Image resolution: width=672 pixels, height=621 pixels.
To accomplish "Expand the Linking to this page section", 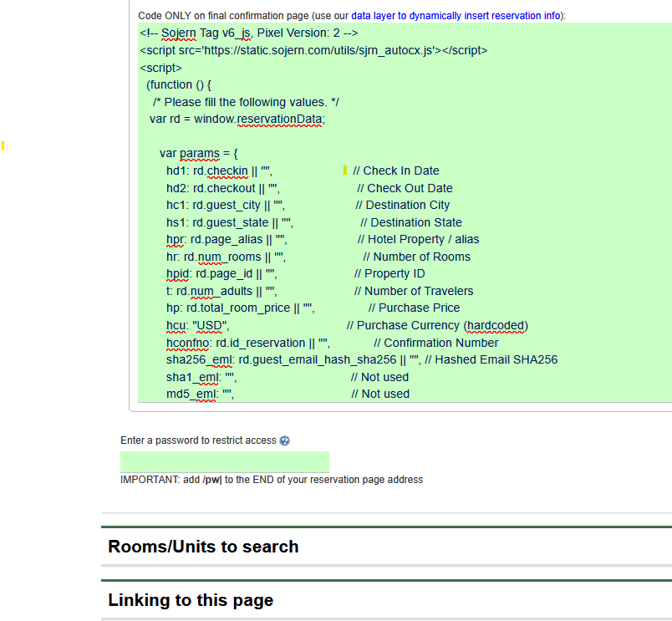I will pyautogui.click(x=191, y=600).
